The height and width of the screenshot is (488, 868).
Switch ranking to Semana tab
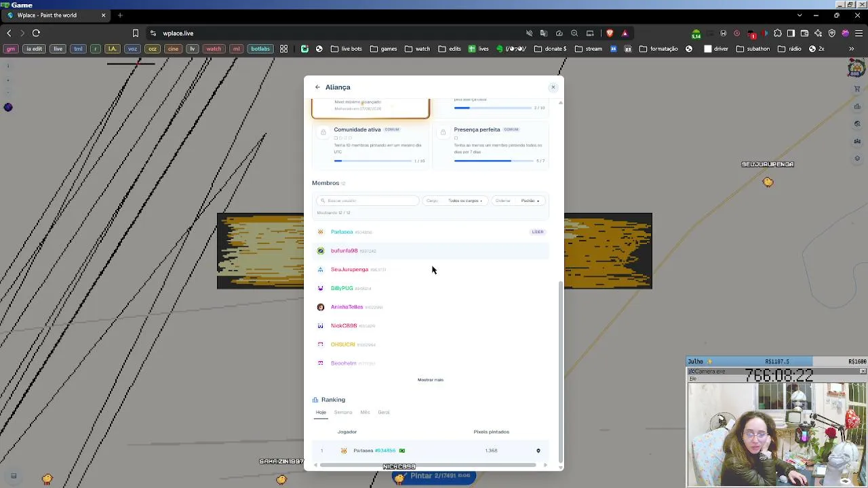click(x=343, y=412)
